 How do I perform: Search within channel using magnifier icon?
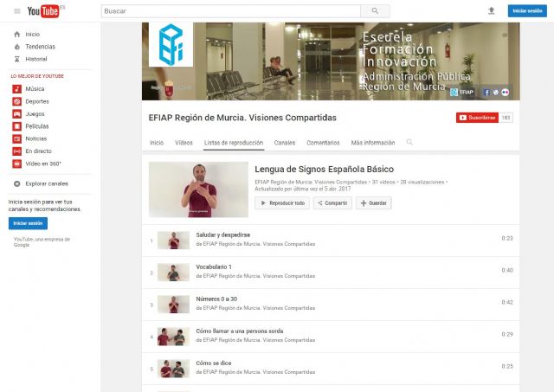409,142
